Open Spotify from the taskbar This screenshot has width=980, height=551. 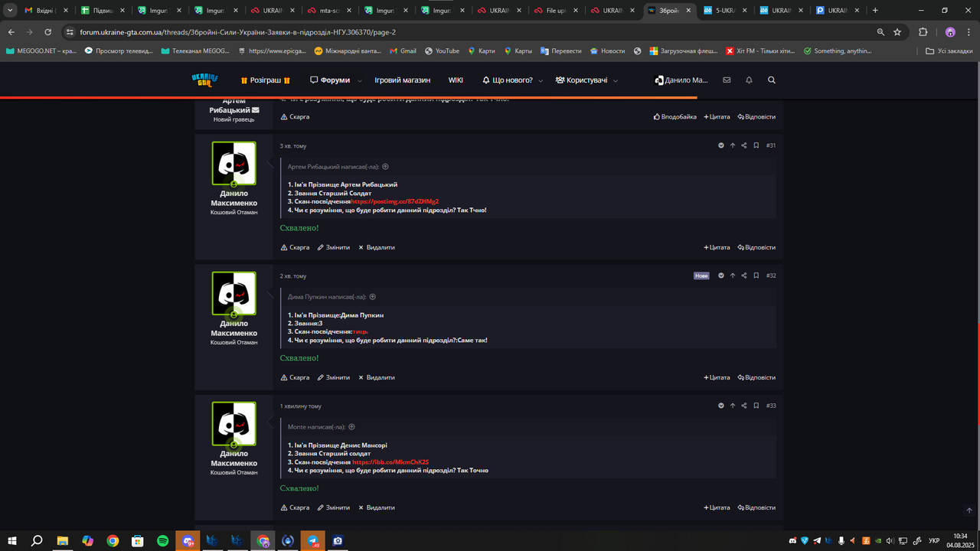[x=162, y=540]
